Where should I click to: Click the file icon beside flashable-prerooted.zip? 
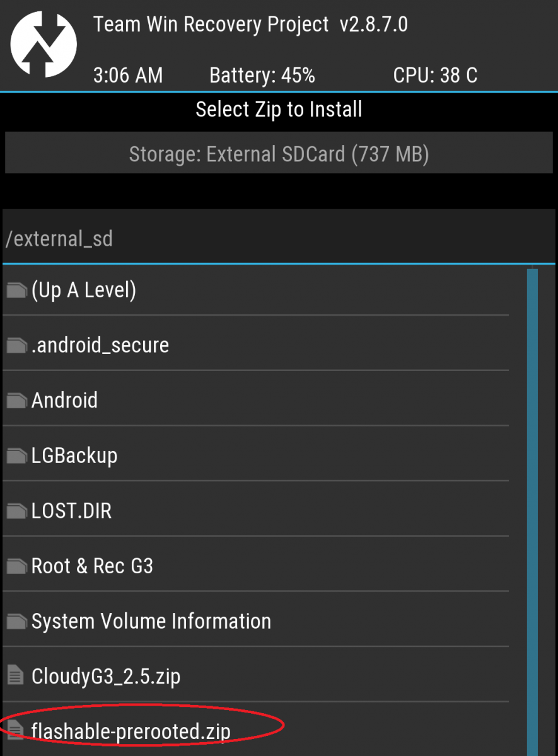15,731
